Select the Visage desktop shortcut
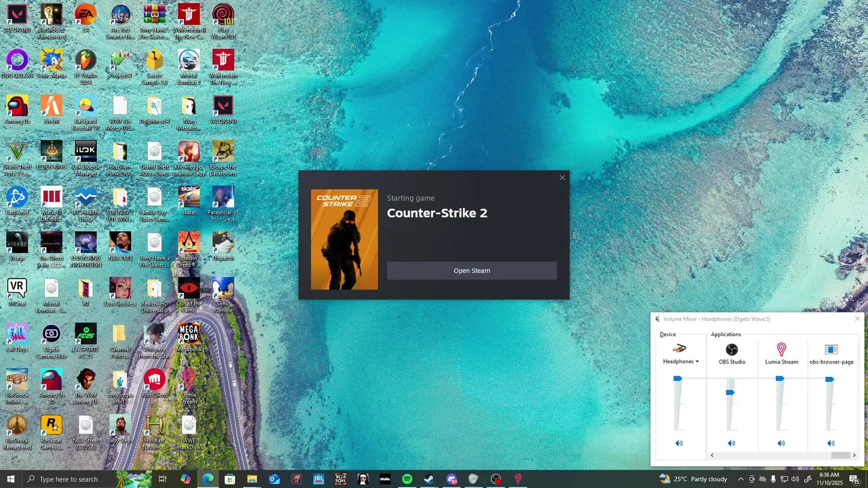The width and height of the screenshot is (868, 488). 17,246
